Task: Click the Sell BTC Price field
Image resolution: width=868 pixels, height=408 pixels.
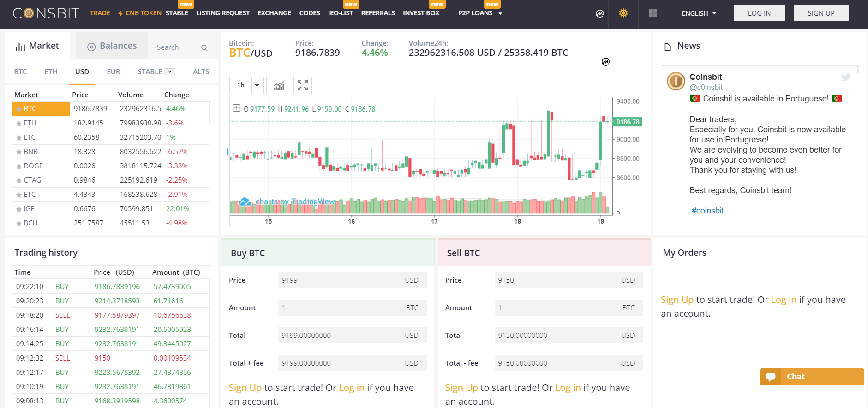Action: (569, 280)
